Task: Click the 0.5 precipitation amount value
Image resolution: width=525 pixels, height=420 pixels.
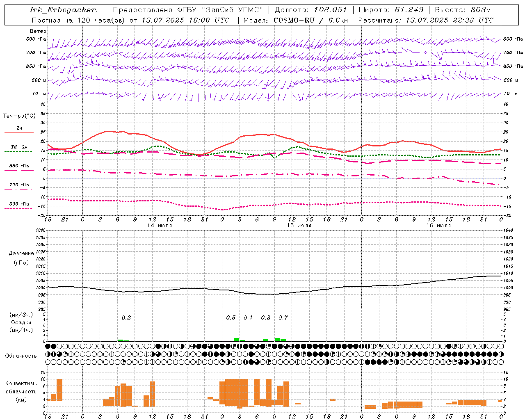Action: (x=231, y=317)
